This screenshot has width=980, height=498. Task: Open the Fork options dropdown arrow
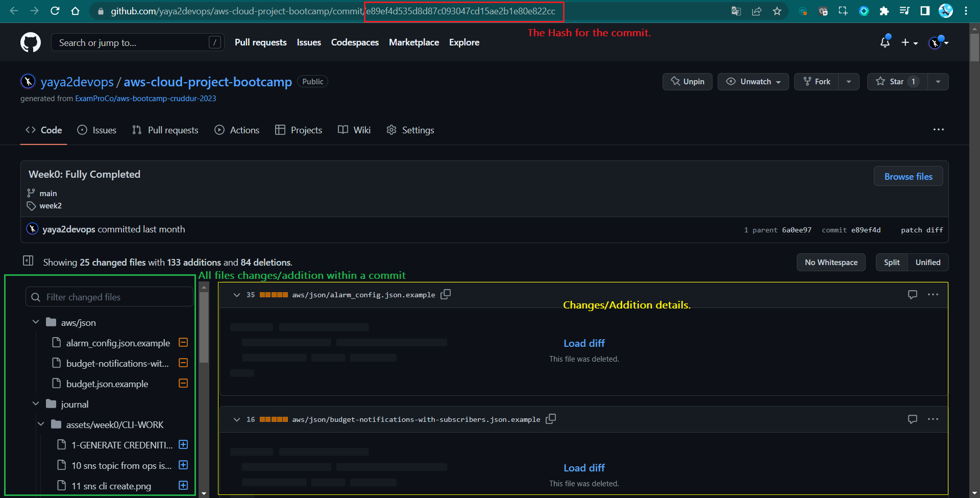click(x=849, y=82)
